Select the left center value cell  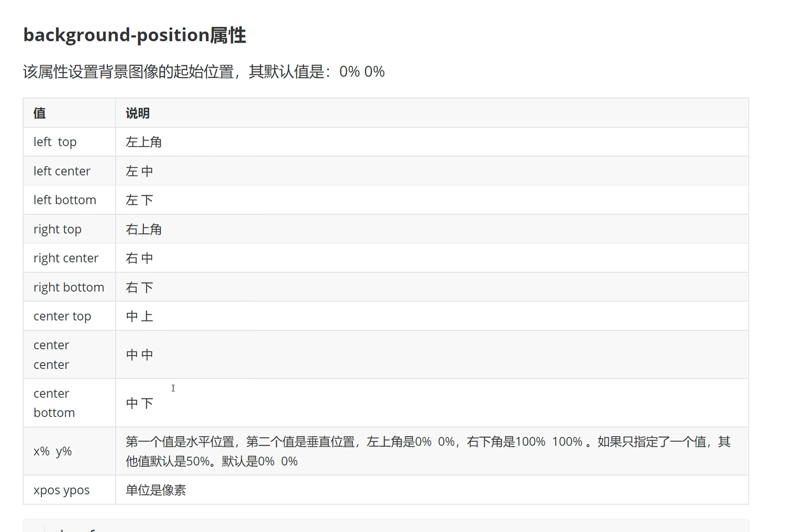(61, 171)
